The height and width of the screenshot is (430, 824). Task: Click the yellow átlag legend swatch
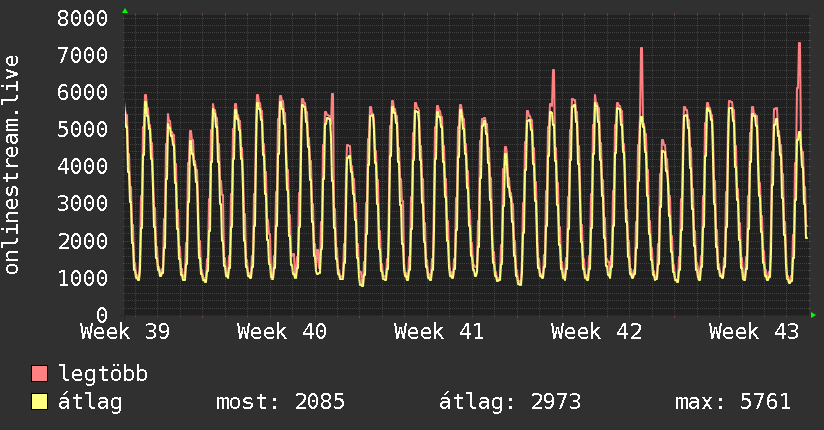tap(39, 402)
